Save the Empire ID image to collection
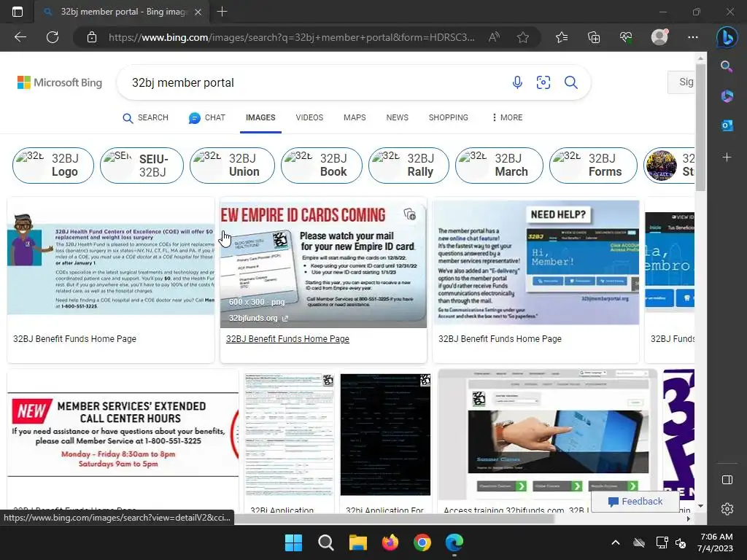 pos(410,214)
